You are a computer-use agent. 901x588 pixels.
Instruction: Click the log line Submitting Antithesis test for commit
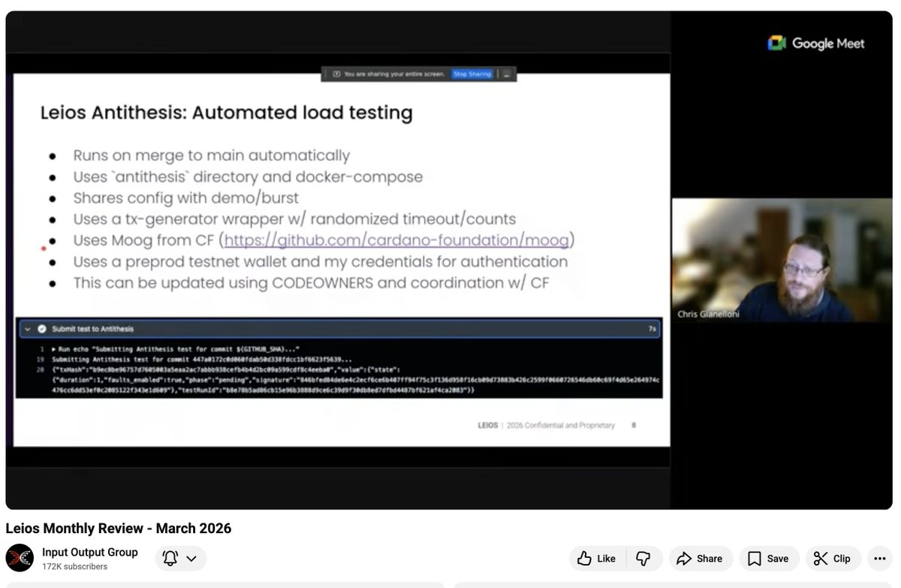coord(201,360)
